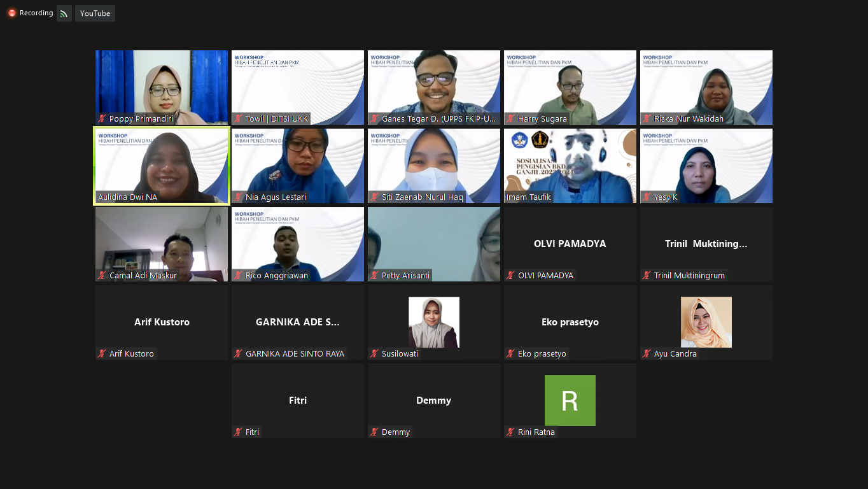Screen dimensions: 868x489
Task: Open the YouTube streaming label
Action: pyautogui.click(x=95, y=13)
